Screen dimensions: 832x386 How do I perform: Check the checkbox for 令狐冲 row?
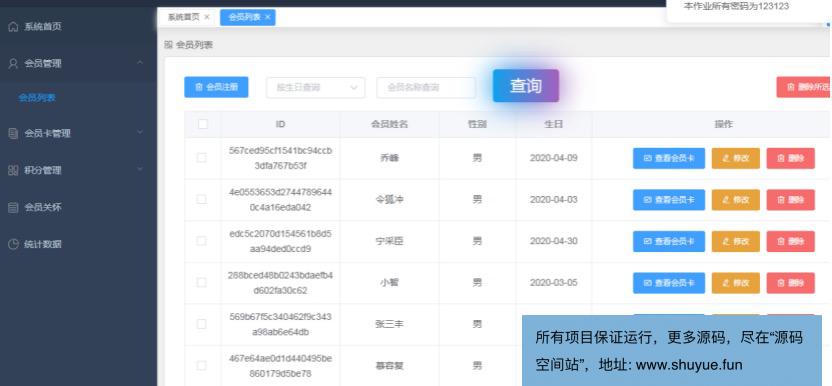tap(202, 199)
